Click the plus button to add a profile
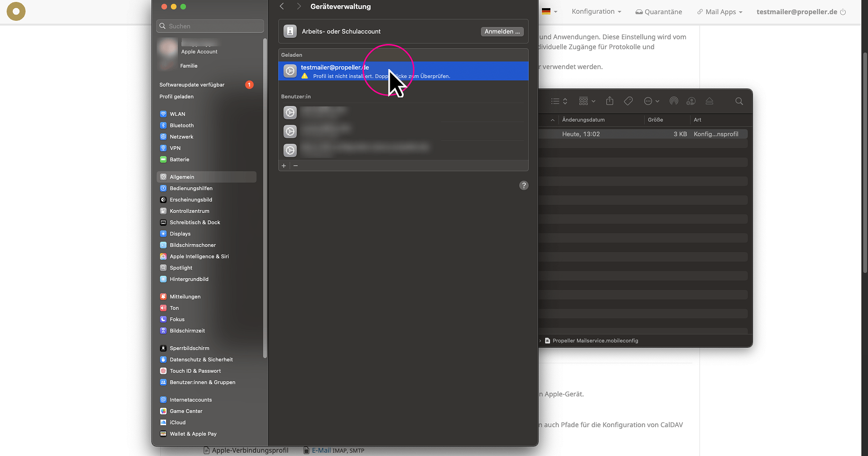 [x=283, y=166]
